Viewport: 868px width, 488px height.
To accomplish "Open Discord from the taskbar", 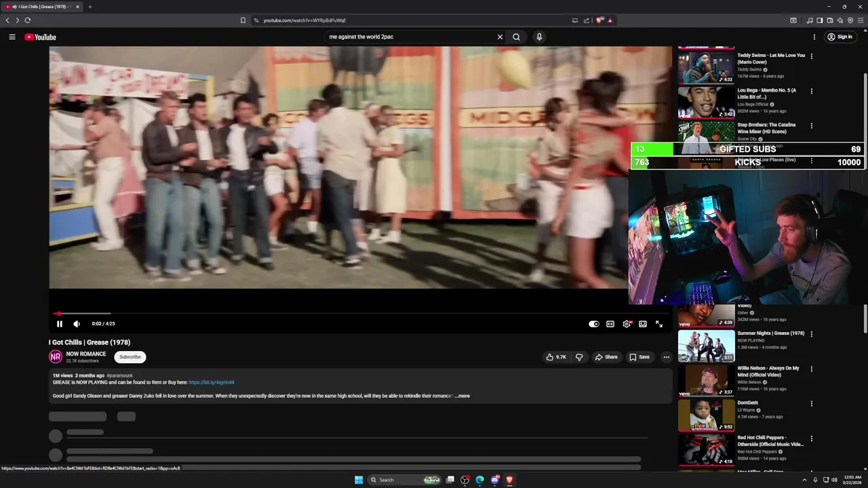I will pos(495,480).
